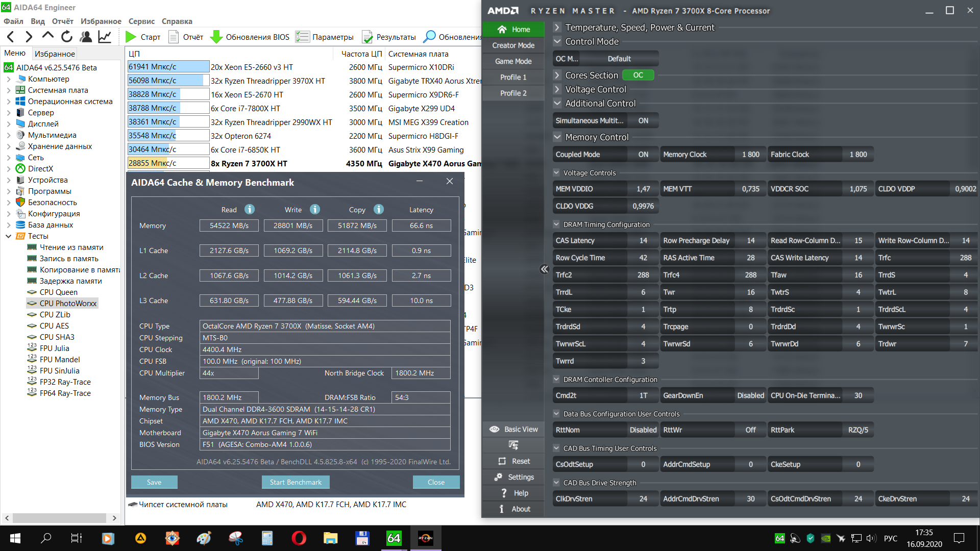Screen dimensions: 980x551
Task: Open the graph chart toolbar icon
Action: click(x=105, y=37)
